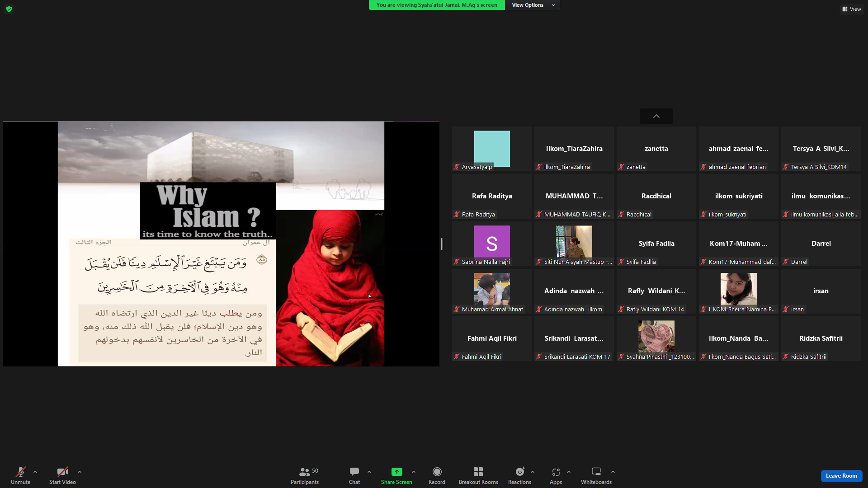This screenshot has width=868, height=488.
Task: Select Siti Nur Aisyah Mastup's video thumbnail
Action: tap(574, 241)
